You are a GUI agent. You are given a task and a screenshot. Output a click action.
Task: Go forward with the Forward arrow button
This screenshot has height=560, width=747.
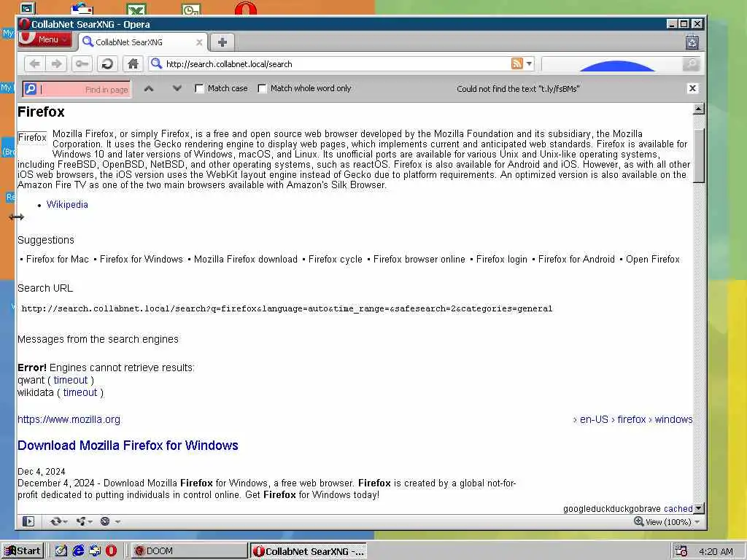point(57,64)
